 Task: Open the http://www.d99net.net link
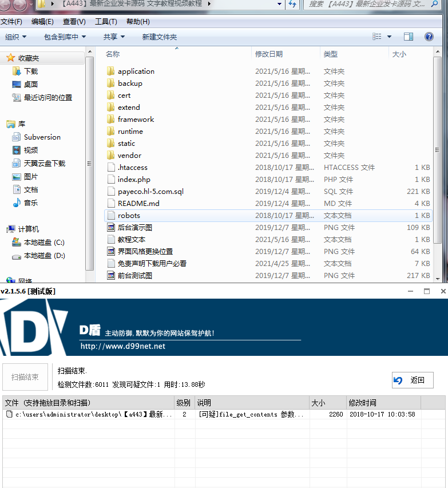tap(122, 346)
